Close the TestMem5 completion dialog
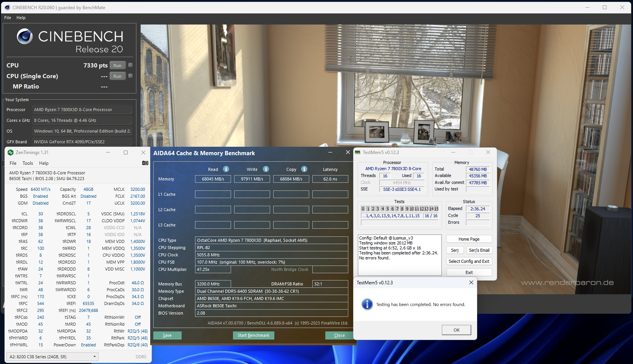This screenshot has height=364, width=633. 471,282
